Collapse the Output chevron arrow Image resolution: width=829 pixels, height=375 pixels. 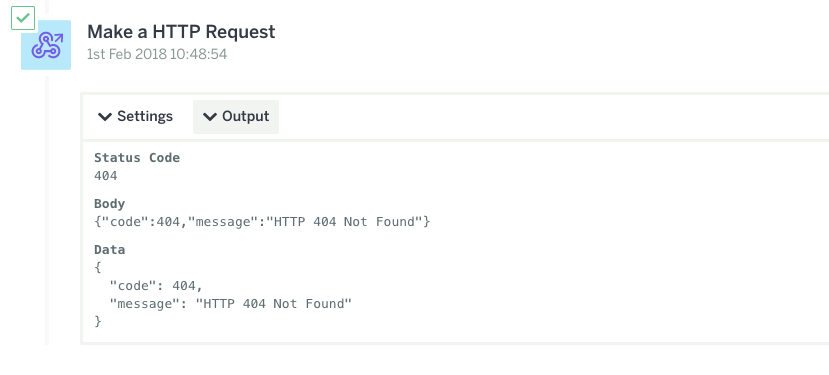coord(210,117)
